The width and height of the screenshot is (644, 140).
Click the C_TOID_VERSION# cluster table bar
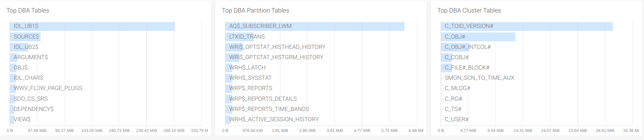click(527, 26)
